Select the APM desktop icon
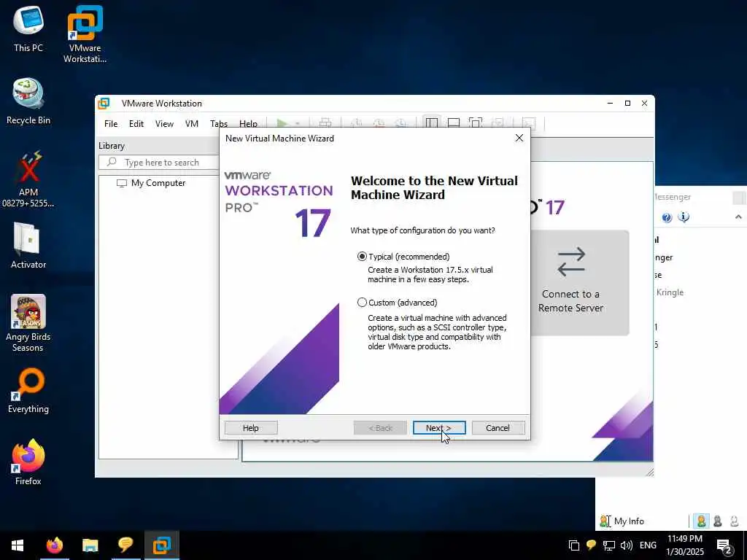 [28, 179]
